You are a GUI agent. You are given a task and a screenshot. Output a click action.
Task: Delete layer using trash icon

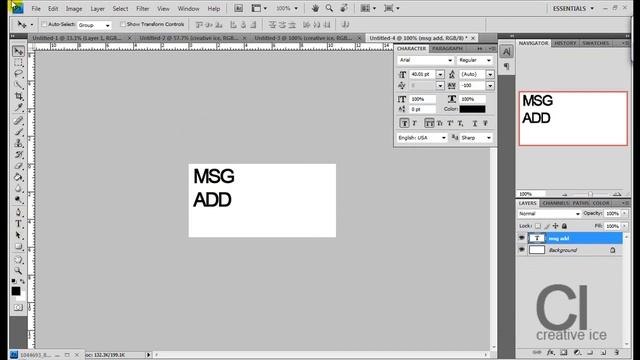(x=616, y=352)
